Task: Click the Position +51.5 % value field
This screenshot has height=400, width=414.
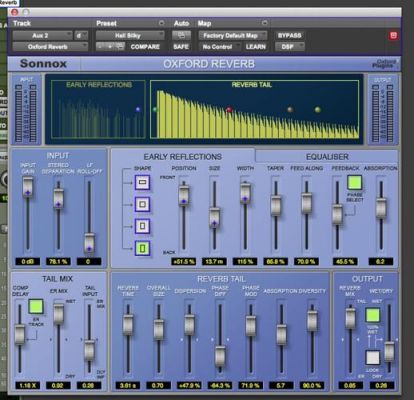Action: tap(184, 261)
